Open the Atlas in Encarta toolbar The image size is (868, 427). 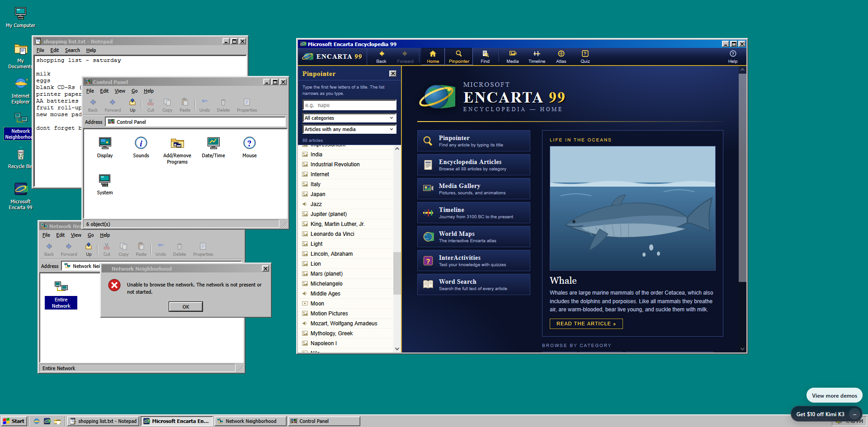pyautogui.click(x=561, y=57)
